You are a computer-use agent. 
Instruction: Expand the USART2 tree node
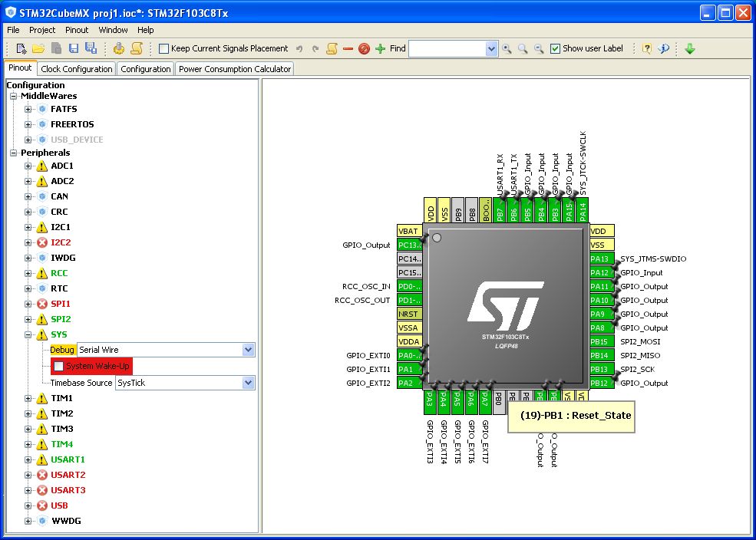click(x=28, y=475)
